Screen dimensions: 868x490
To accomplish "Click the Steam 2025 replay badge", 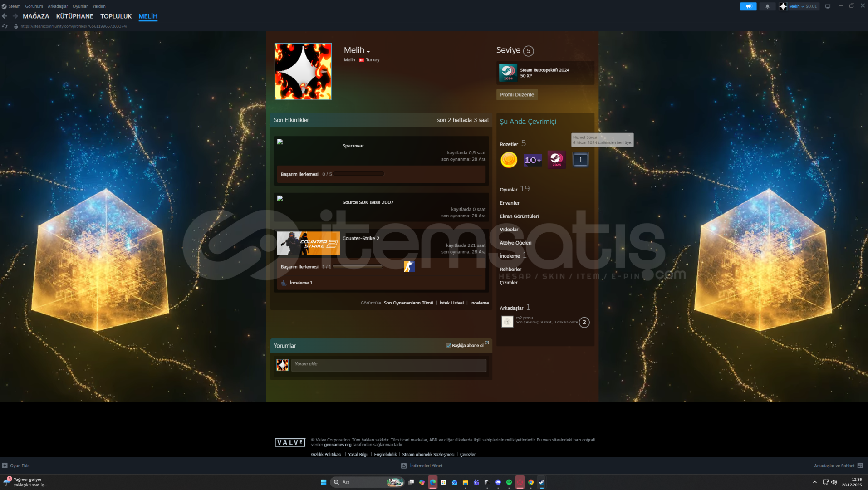I will [x=556, y=160].
